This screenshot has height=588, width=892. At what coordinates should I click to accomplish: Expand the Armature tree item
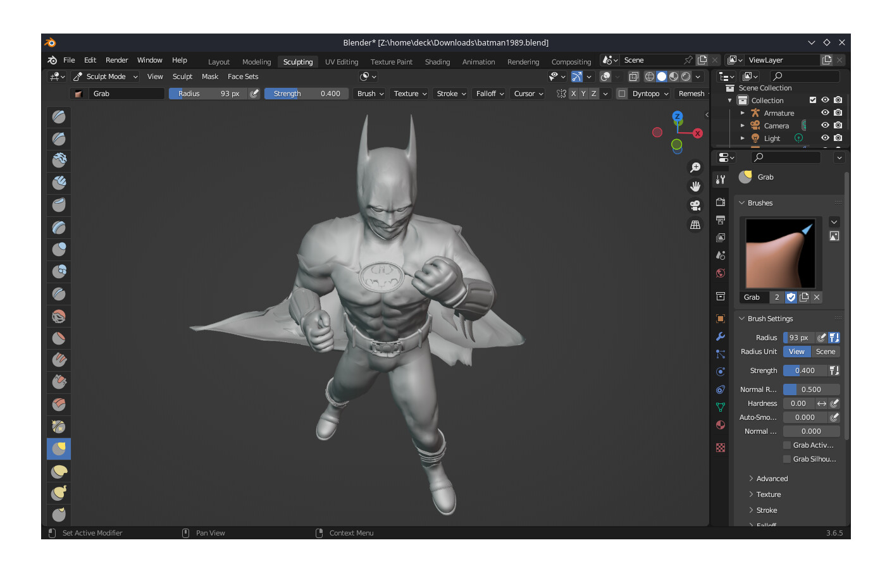743,113
